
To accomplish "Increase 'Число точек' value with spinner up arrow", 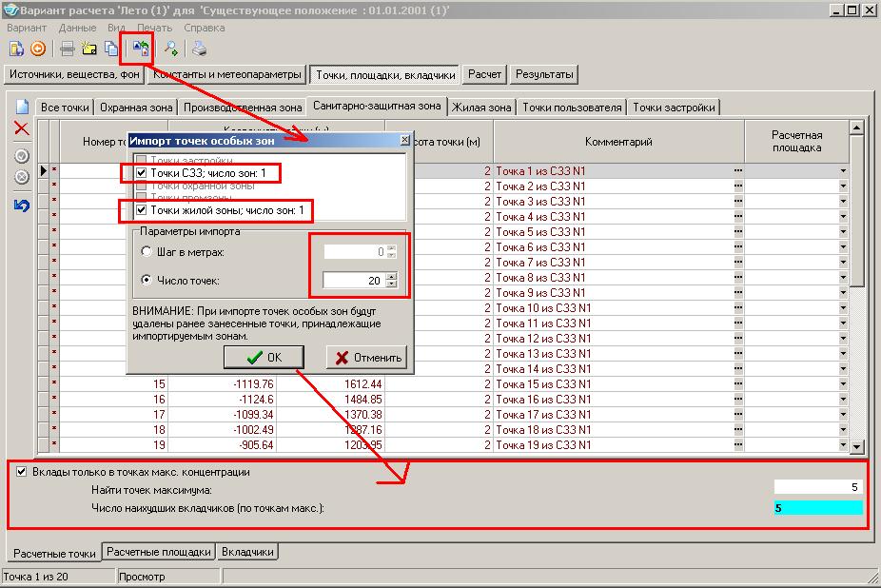I will coord(391,276).
